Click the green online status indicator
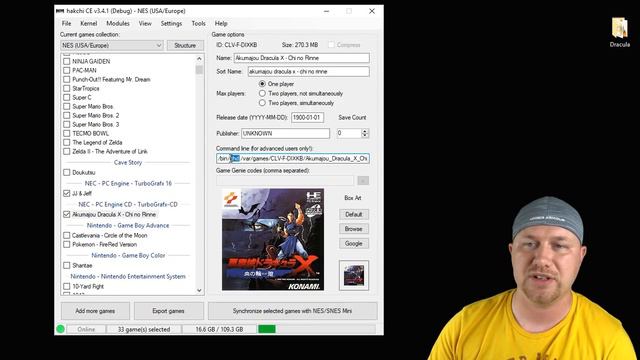The height and width of the screenshot is (360, 640). coord(60,329)
